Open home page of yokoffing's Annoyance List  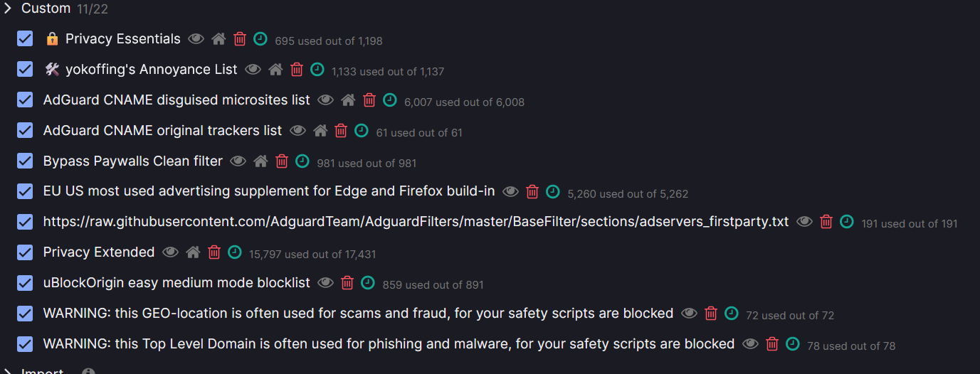coord(275,70)
